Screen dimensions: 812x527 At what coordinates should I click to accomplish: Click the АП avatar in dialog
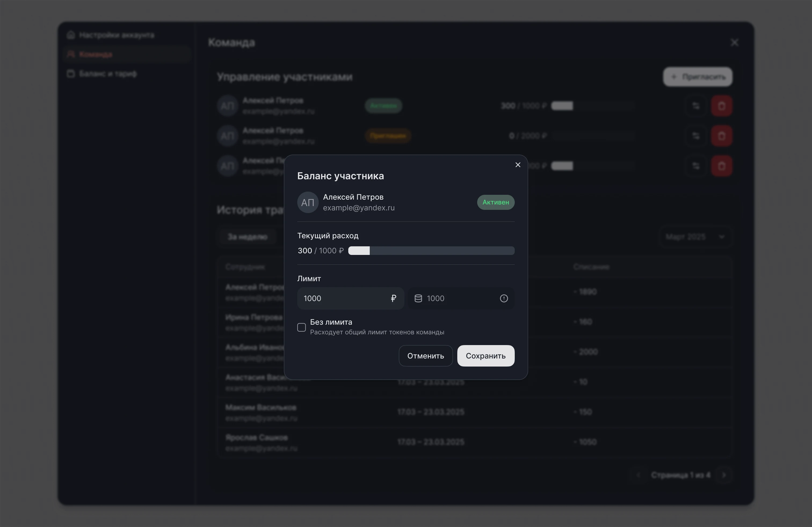click(x=308, y=203)
